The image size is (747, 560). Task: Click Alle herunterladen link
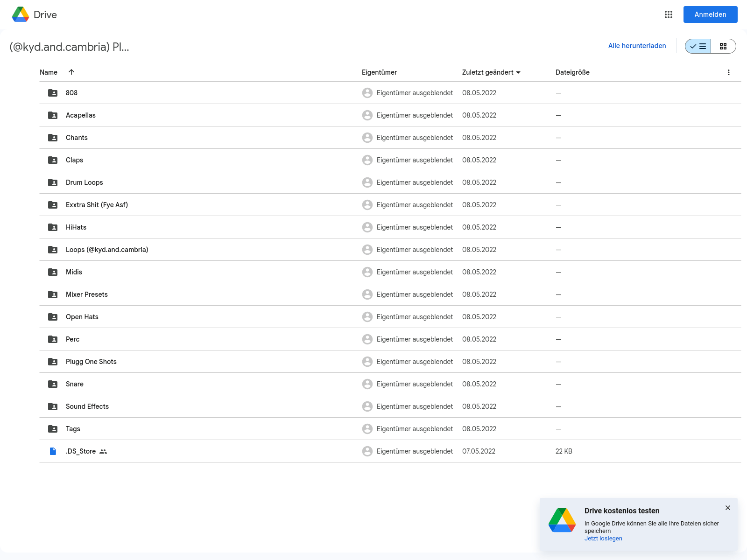click(637, 46)
